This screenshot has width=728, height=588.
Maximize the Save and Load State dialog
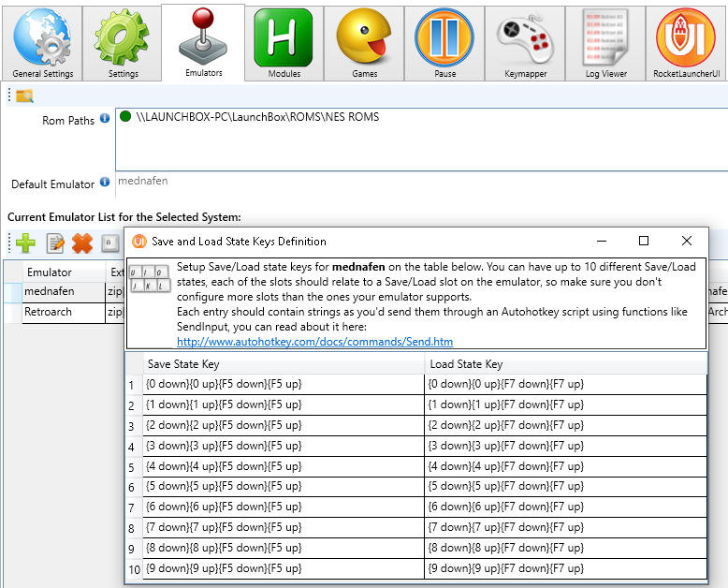[x=644, y=241]
